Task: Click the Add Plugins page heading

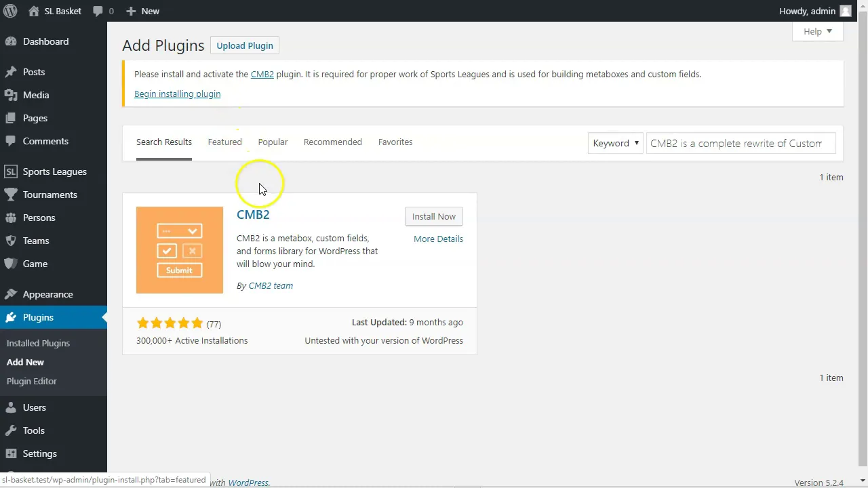Action: click(163, 45)
